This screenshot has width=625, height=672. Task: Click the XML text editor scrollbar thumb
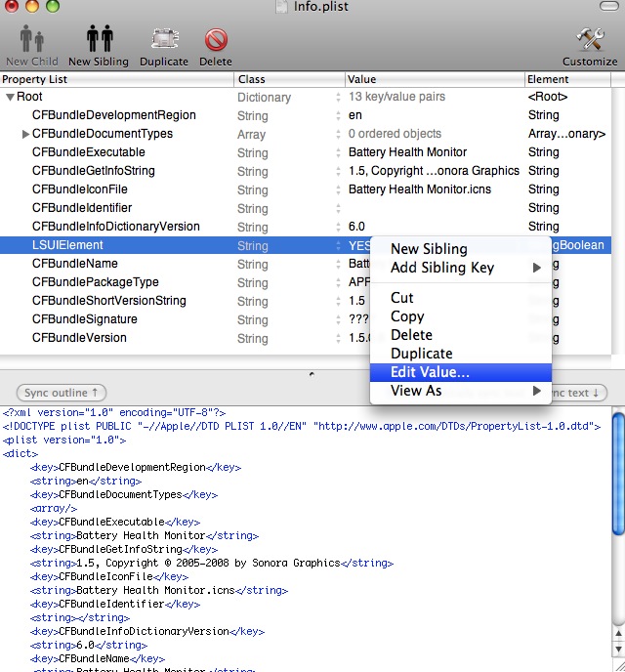click(x=618, y=474)
